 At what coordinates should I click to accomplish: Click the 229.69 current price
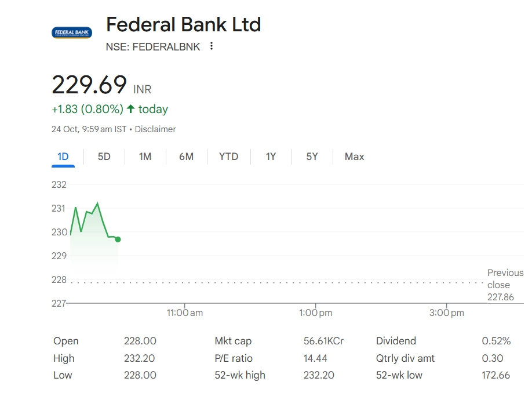point(89,85)
